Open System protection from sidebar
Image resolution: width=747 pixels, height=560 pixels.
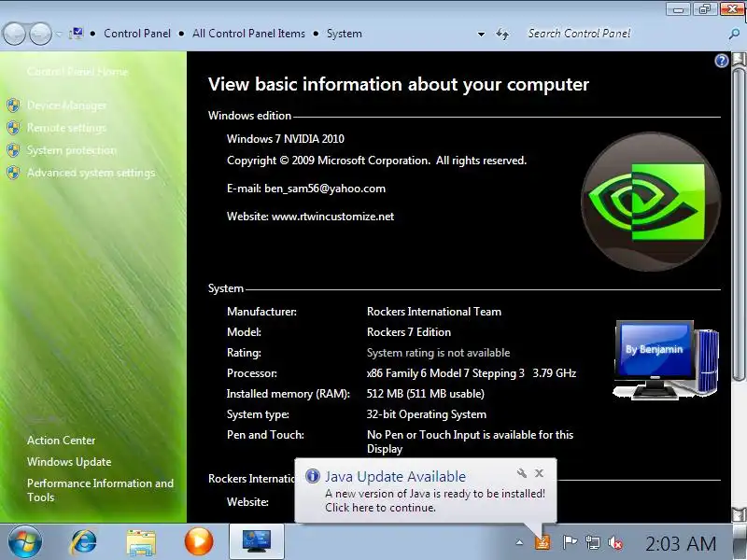(72, 150)
